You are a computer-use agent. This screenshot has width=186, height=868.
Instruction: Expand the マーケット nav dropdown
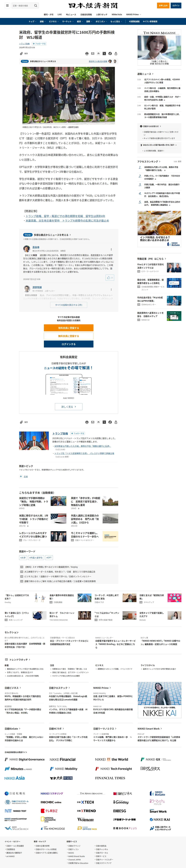pos(68,22)
